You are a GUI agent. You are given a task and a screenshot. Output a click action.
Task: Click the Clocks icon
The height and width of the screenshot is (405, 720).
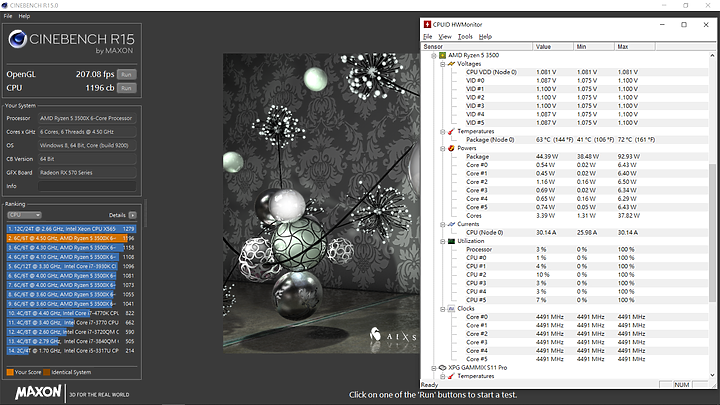coord(451,309)
